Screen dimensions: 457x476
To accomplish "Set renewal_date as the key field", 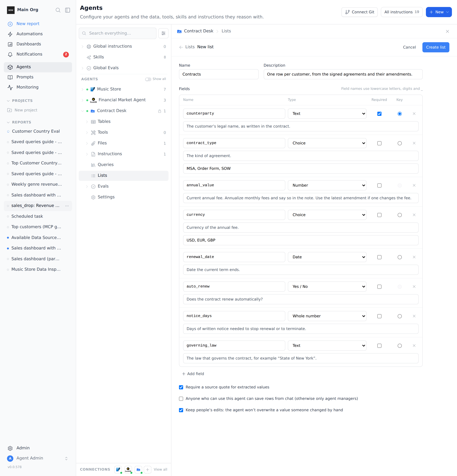I will 399,257.
